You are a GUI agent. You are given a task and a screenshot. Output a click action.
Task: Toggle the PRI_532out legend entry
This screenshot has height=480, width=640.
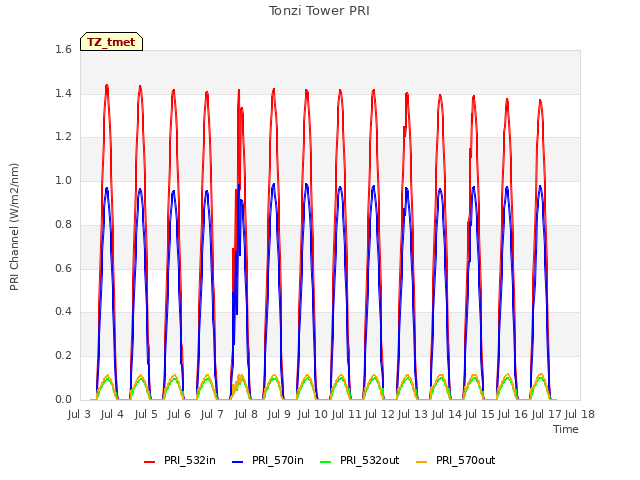[x=360, y=461]
